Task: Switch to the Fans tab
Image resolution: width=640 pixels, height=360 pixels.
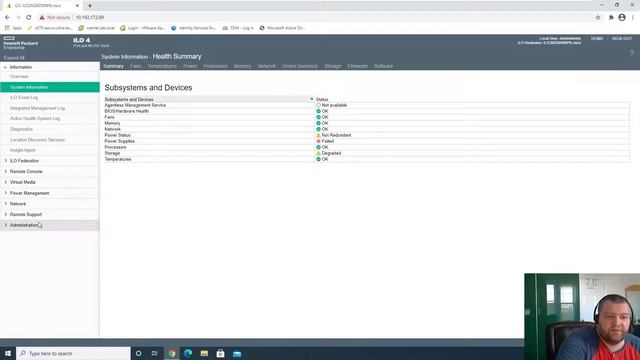Action: [x=136, y=66]
